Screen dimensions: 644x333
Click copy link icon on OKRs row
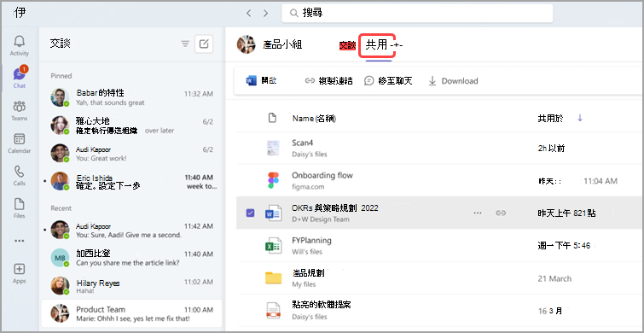pyautogui.click(x=500, y=213)
